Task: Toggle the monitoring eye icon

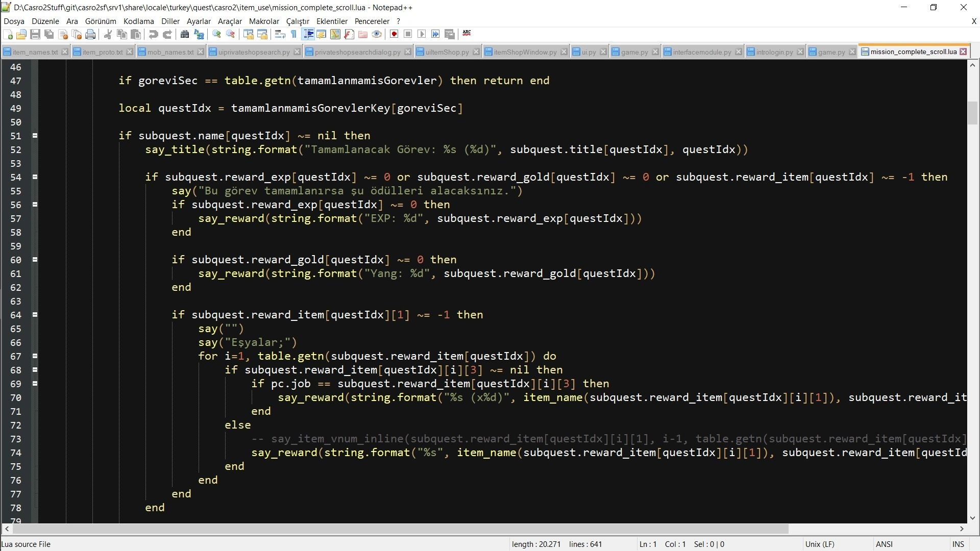Action: point(377,34)
